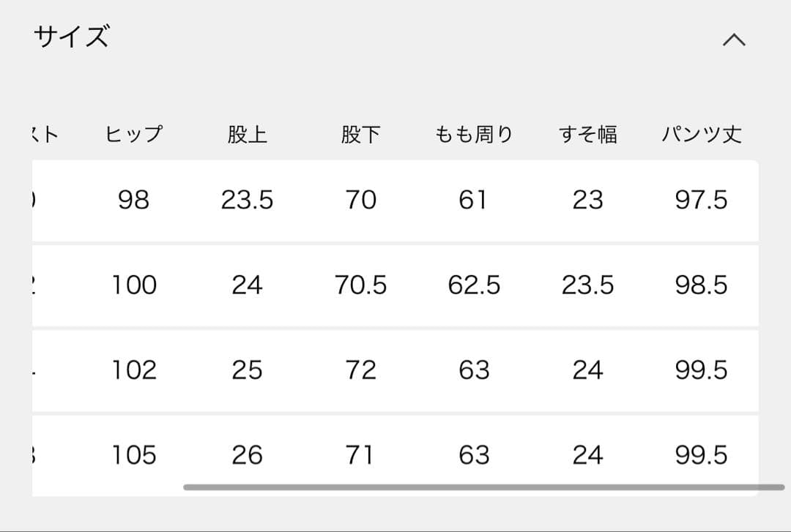The width and height of the screenshot is (791, 532).
Task: Click the hip value 102 cell
Action: click(x=134, y=370)
